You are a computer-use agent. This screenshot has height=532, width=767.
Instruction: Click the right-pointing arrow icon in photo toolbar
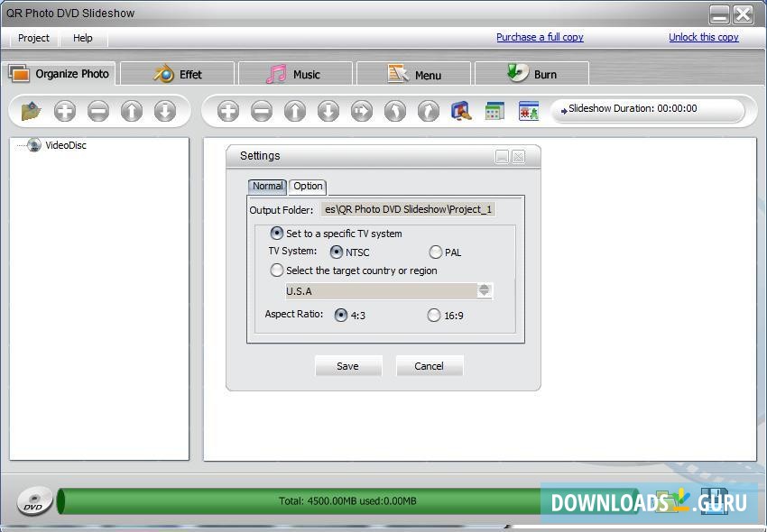click(x=362, y=111)
